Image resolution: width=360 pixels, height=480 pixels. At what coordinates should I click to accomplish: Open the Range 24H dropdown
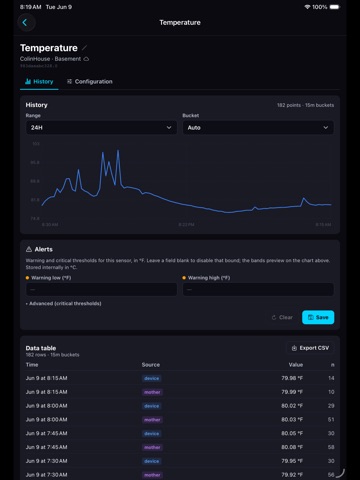(101, 128)
